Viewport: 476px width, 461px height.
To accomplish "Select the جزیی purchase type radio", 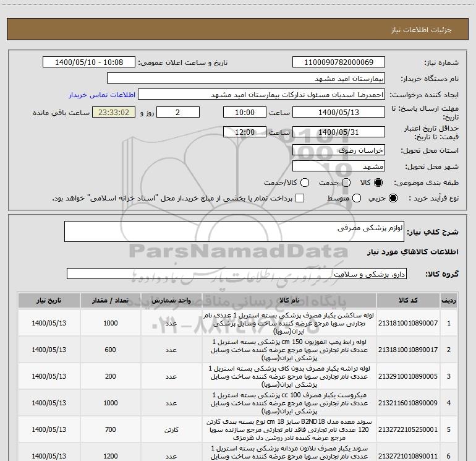I will click(x=393, y=198).
